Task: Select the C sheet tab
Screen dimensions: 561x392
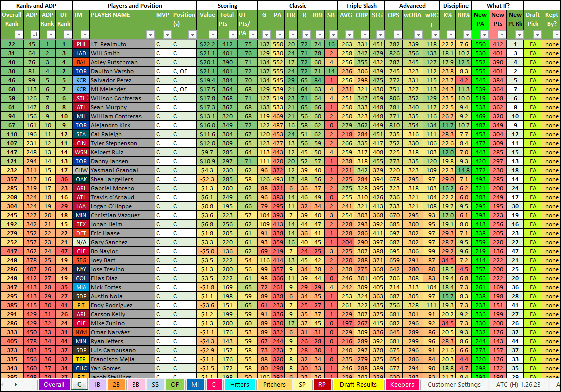Action: pos(79,385)
